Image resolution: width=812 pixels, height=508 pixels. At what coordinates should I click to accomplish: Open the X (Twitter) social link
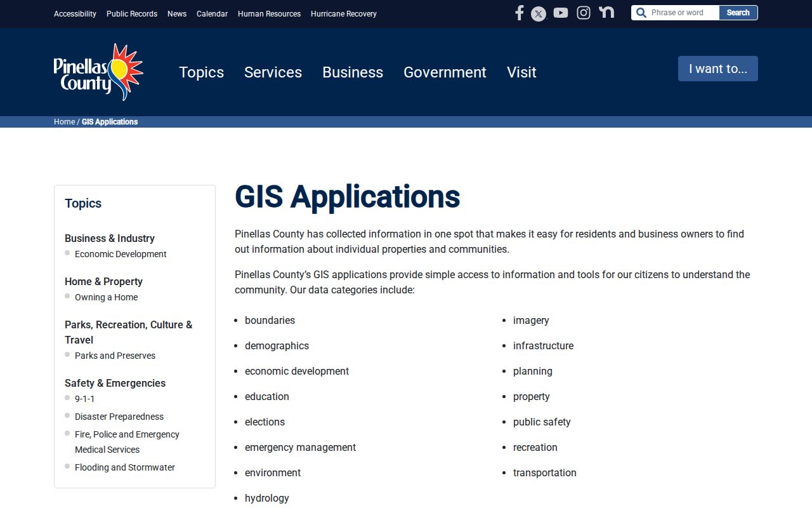[x=539, y=13]
